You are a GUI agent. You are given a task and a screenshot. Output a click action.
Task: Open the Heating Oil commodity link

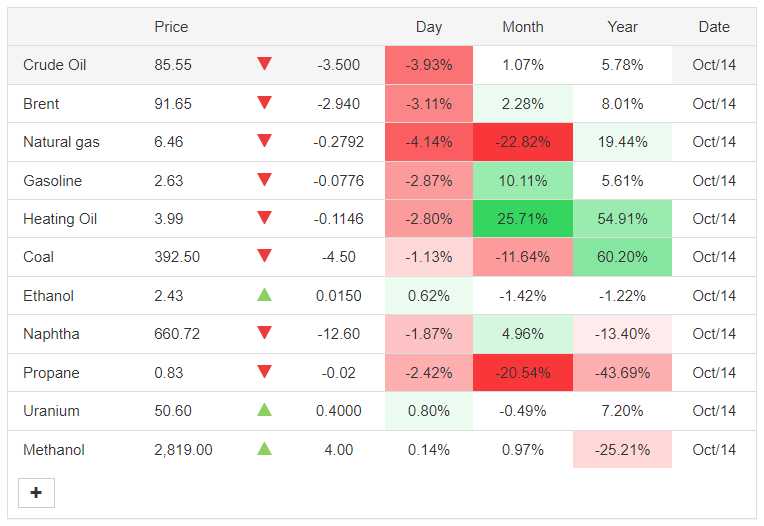[x=60, y=219]
